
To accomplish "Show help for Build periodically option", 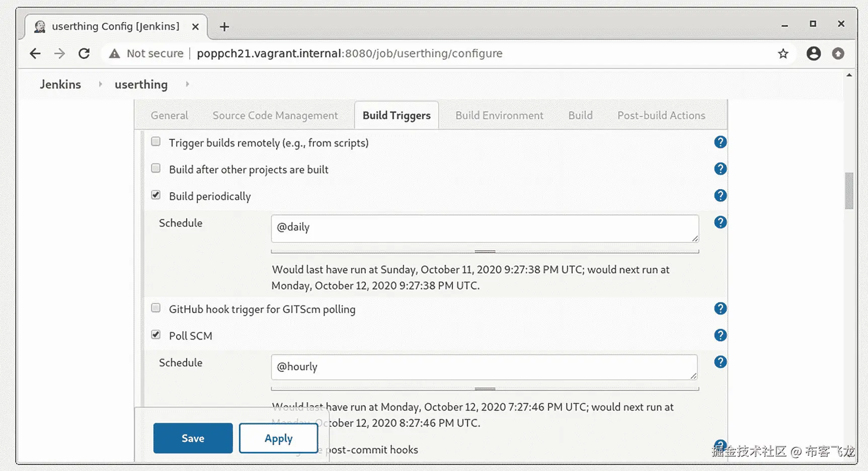I will tap(720, 196).
